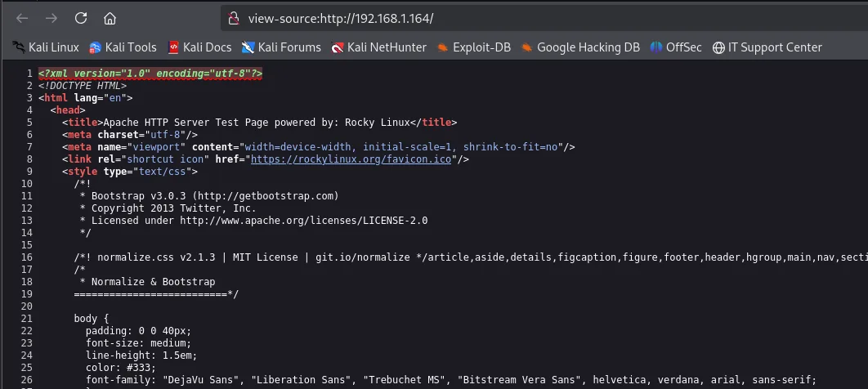Screen dimensions: 868x389
Task: Click the body { selector line
Action: [92, 318]
